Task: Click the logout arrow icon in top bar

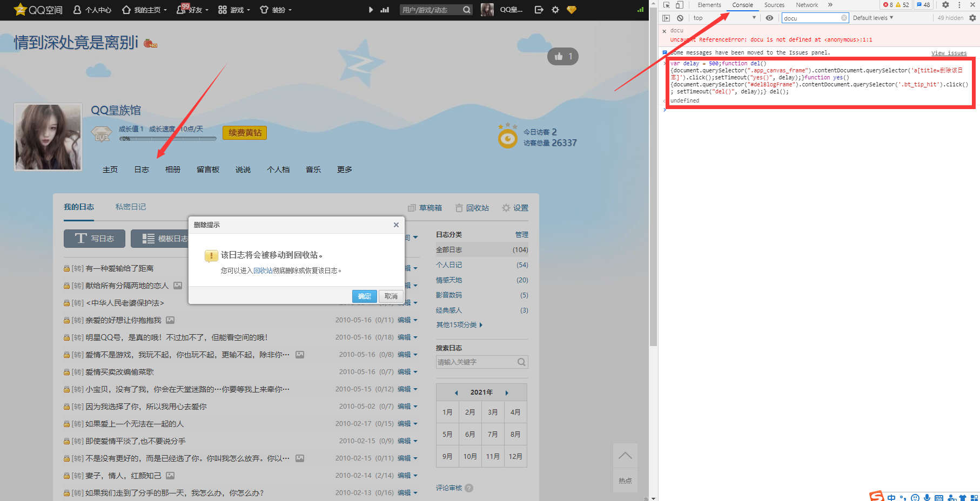Action: (x=539, y=10)
